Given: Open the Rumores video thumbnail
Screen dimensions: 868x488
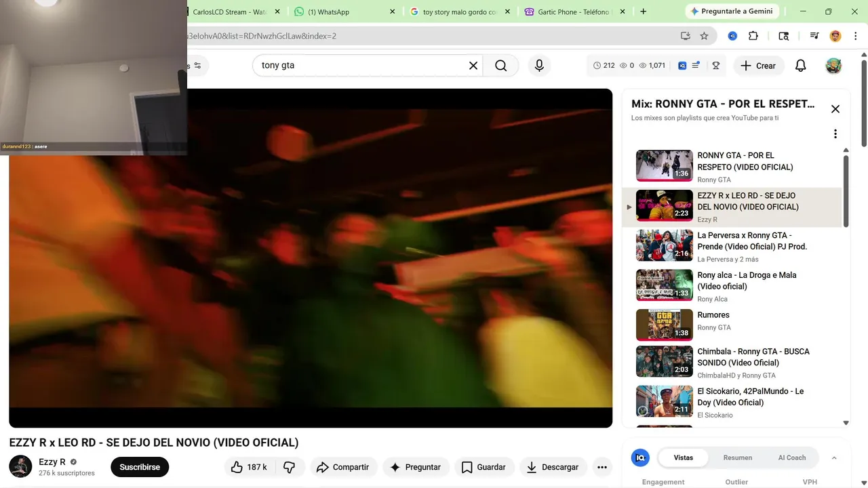Looking at the screenshot, I should (664, 325).
